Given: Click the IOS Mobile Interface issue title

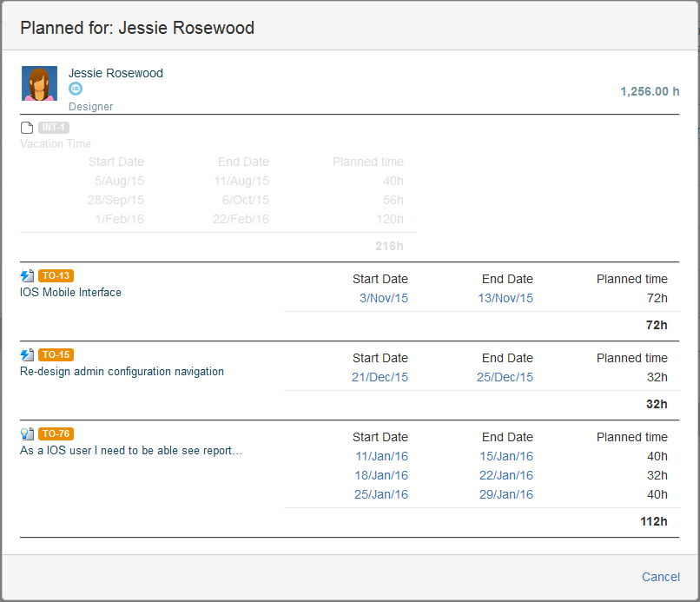Looking at the screenshot, I should [x=70, y=293].
